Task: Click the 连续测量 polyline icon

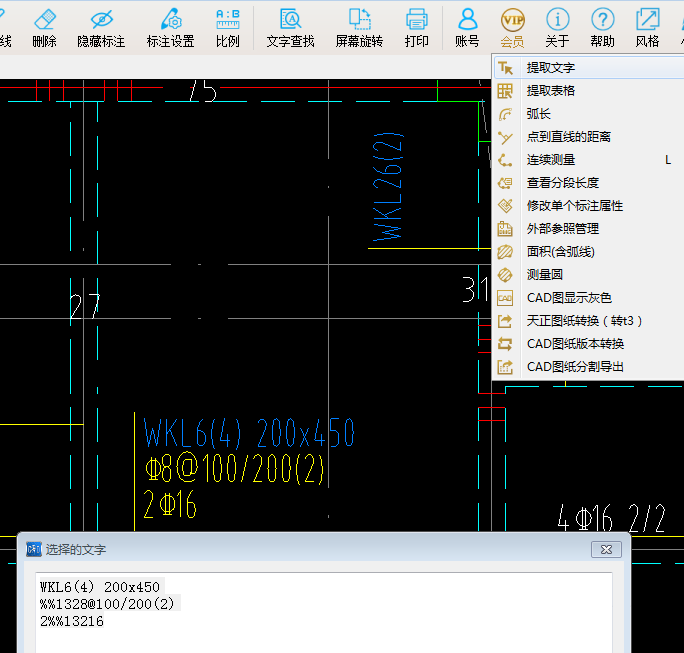Action: coord(505,160)
